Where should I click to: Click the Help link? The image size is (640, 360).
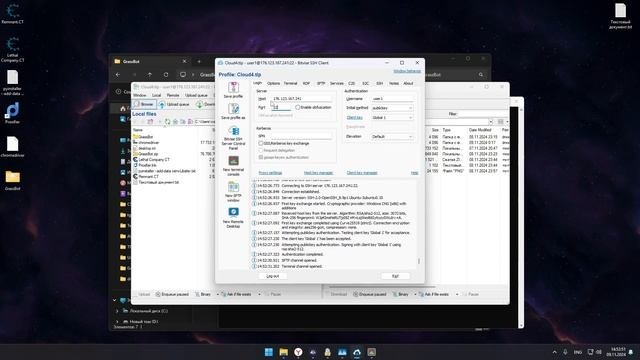point(414,173)
